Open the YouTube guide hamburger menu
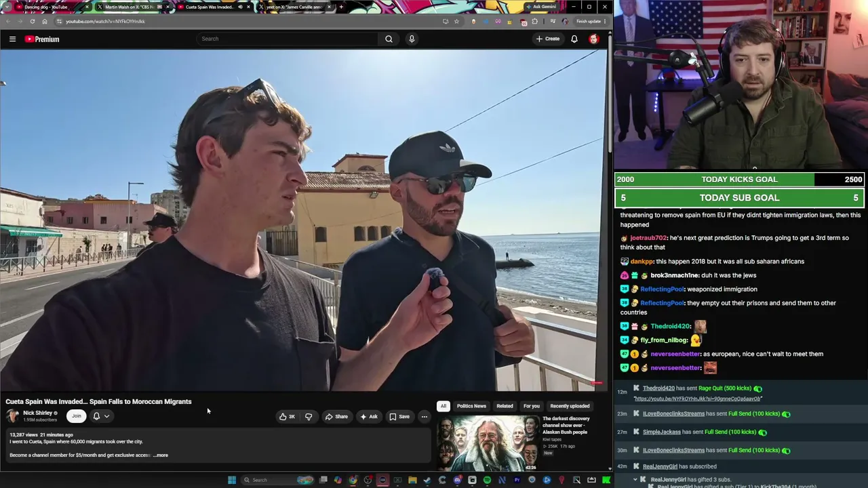The width and height of the screenshot is (868, 488). (x=12, y=39)
